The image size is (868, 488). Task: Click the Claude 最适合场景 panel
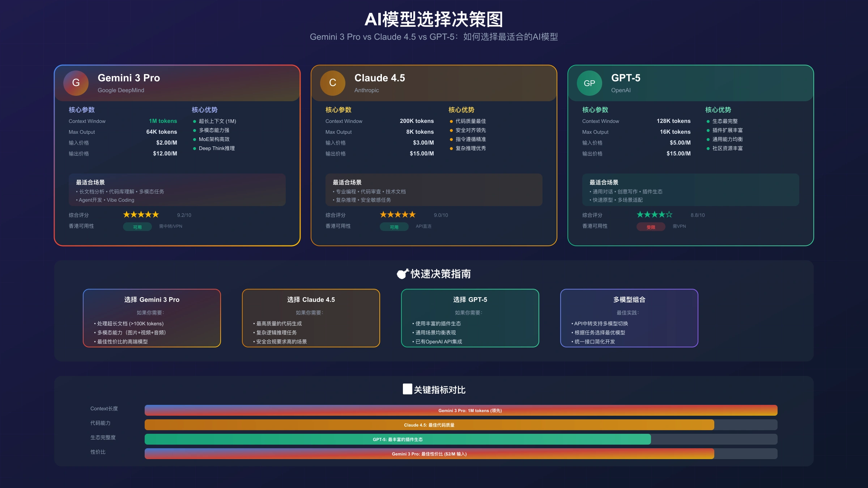point(434,190)
